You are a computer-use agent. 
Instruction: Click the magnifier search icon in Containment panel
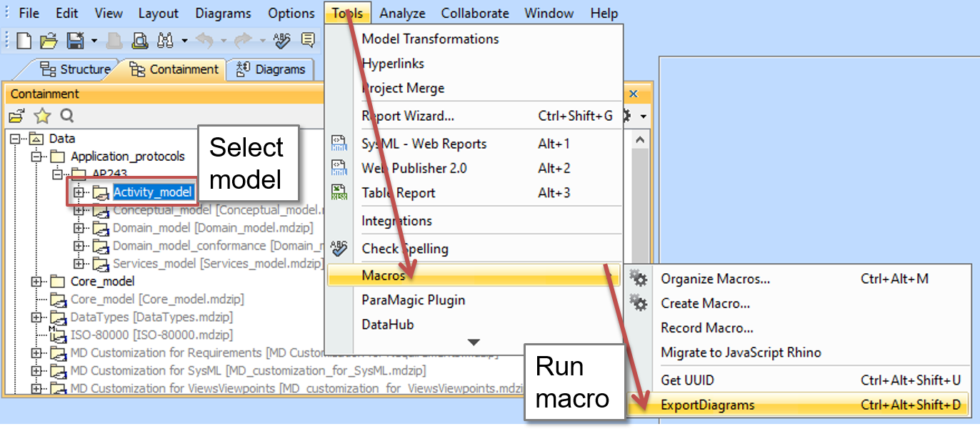click(66, 116)
